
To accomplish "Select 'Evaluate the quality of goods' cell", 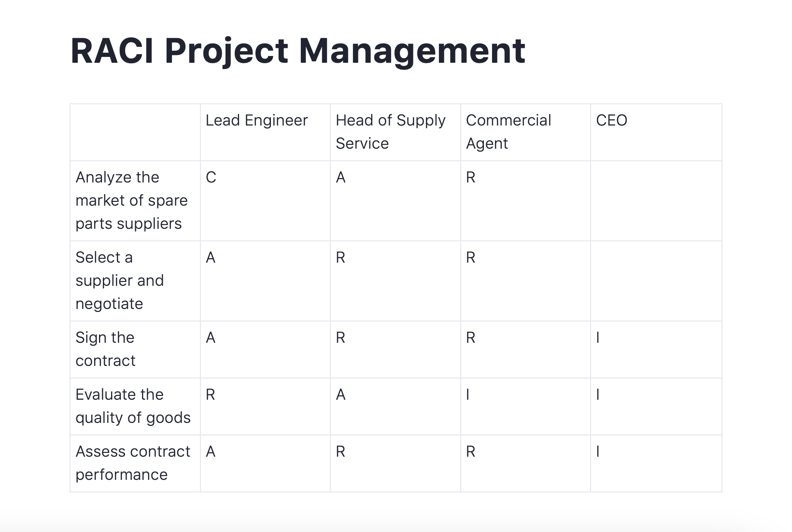I will 133,406.
